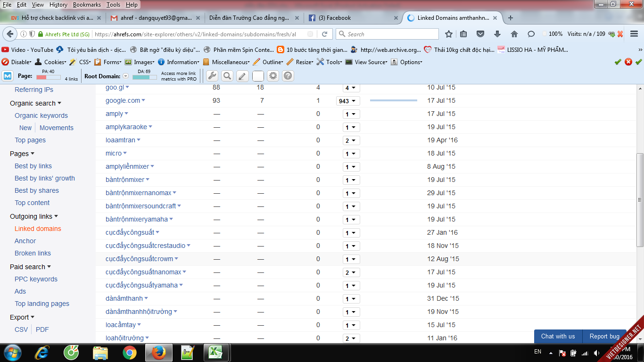Open the Referring IPs link
The height and width of the screenshot is (362, 644).
pyautogui.click(x=34, y=90)
